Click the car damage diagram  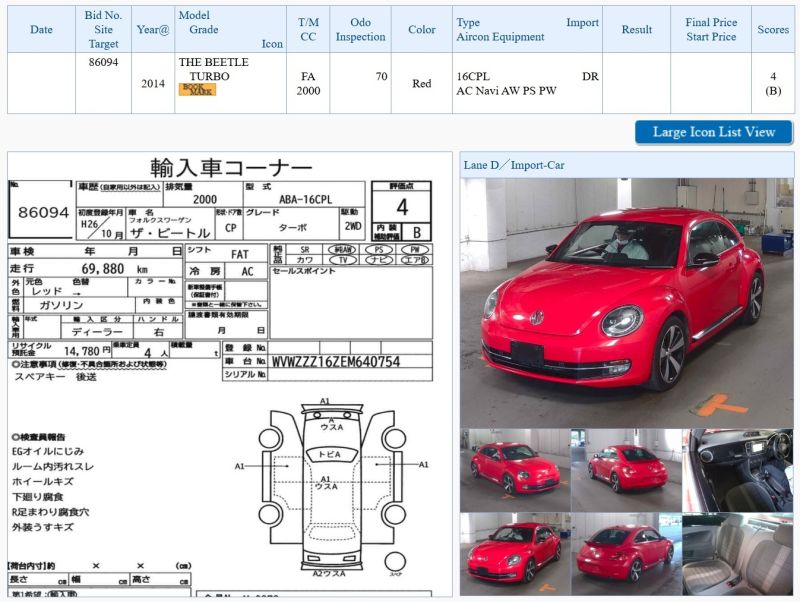[332, 486]
